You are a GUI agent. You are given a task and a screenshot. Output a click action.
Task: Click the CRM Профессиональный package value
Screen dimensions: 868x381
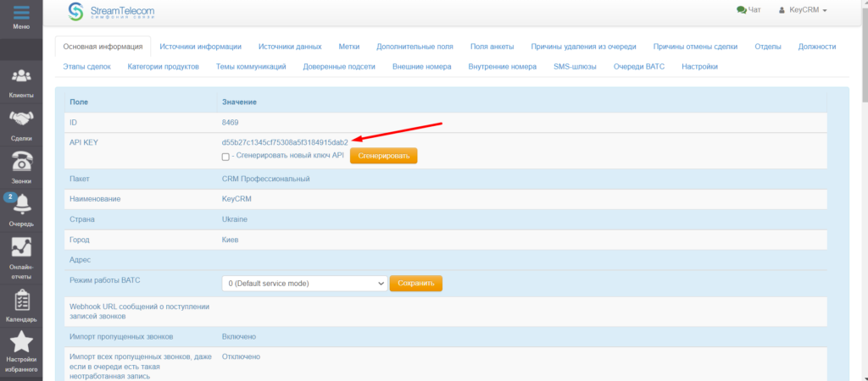tap(265, 179)
